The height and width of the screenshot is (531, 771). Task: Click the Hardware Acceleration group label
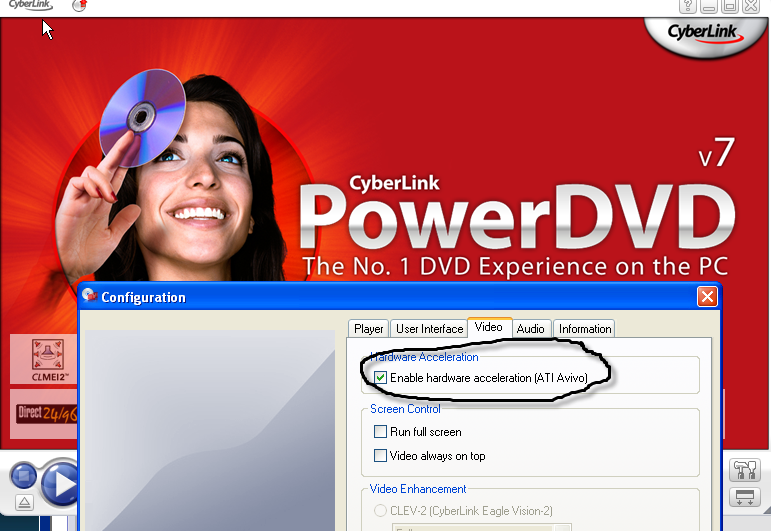[424, 357]
